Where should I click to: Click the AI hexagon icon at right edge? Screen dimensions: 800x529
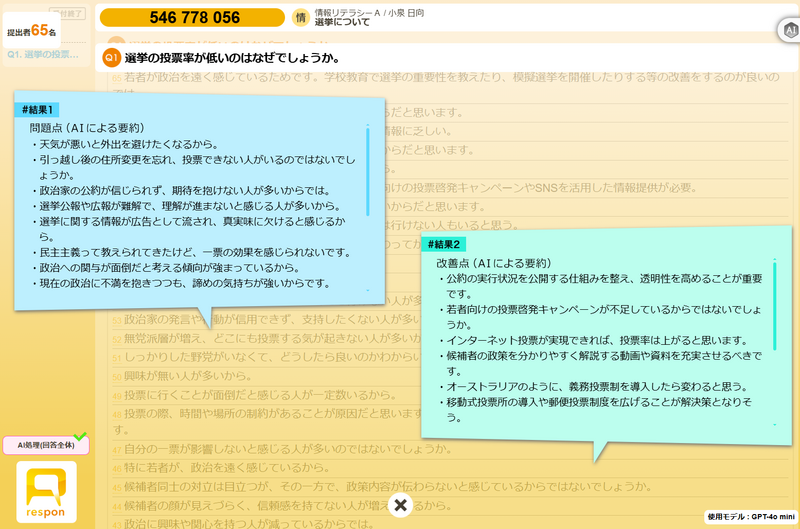tap(789, 31)
